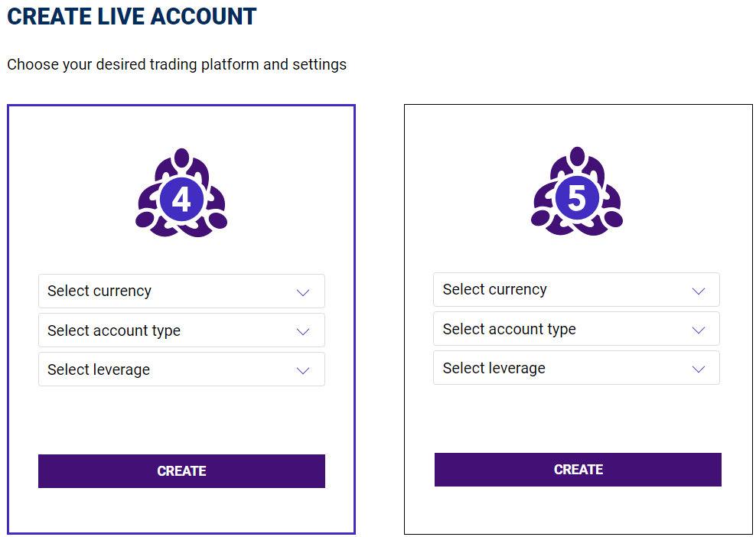Click the chevron arrow in MT4 Select leverage
756x537 pixels.
tap(303, 370)
